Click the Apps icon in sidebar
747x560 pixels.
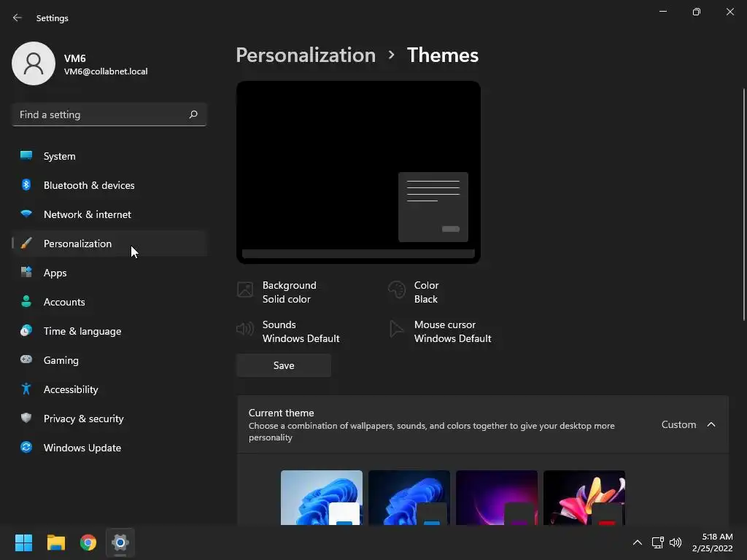tap(26, 273)
